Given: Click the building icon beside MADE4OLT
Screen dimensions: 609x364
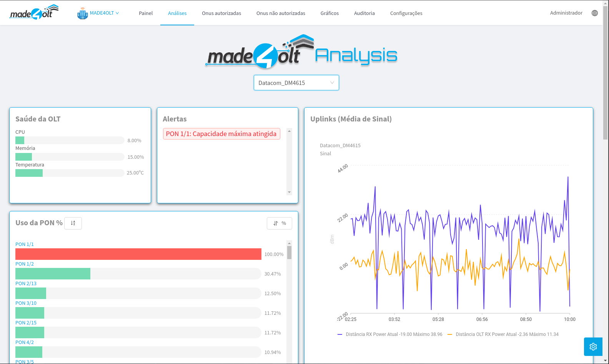Looking at the screenshot, I should (82, 13).
